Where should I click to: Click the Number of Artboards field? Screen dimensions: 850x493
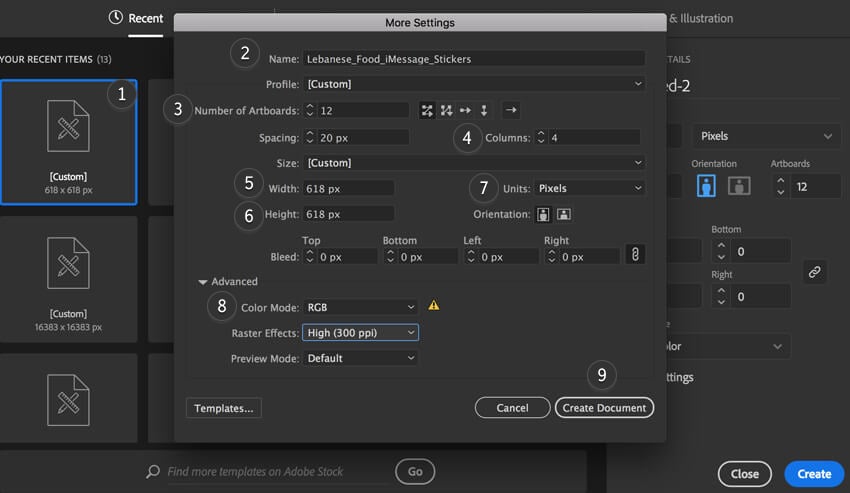pyautogui.click(x=363, y=111)
